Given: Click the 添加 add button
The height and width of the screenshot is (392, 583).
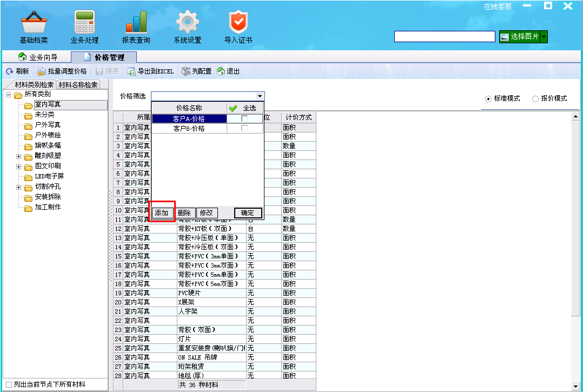Looking at the screenshot, I should point(162,213).
